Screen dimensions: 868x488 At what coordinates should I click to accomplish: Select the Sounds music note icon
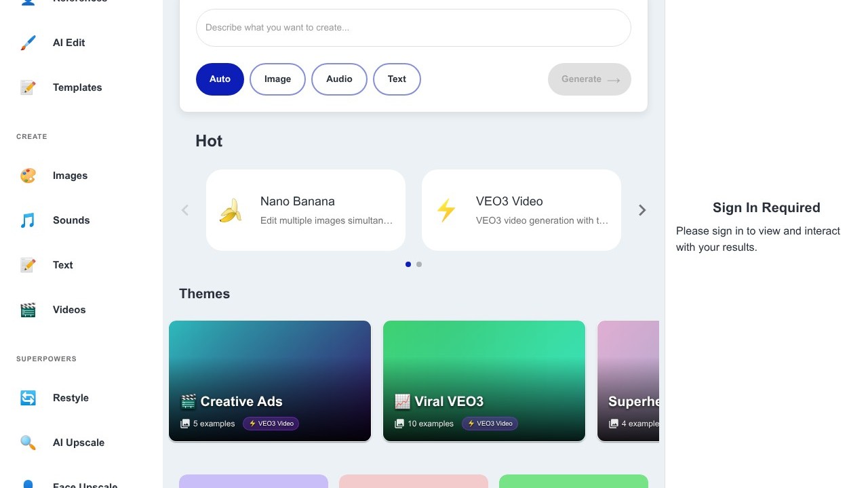pos(28,220)
